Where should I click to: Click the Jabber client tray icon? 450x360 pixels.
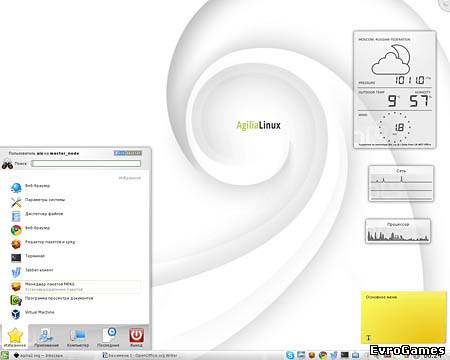pos(334,355)
